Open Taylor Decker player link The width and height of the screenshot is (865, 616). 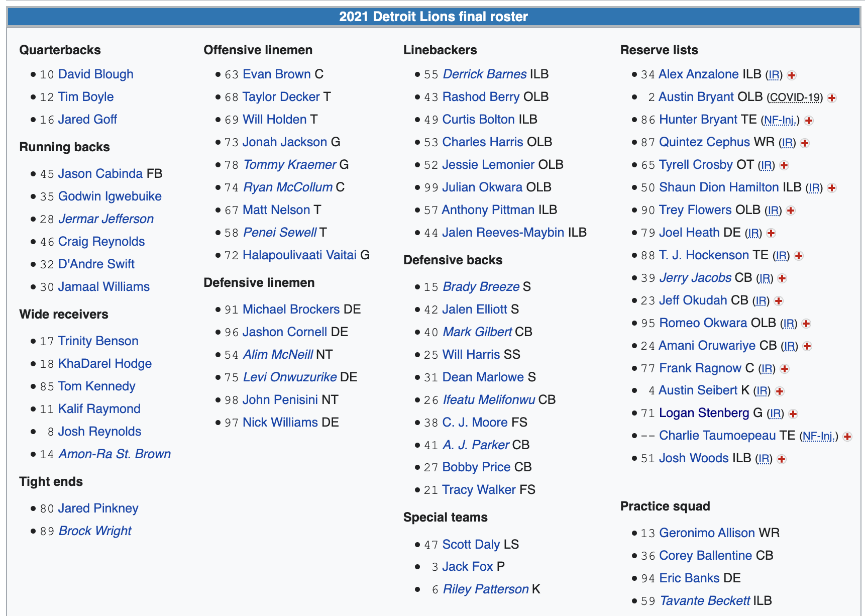click(281, 97)
